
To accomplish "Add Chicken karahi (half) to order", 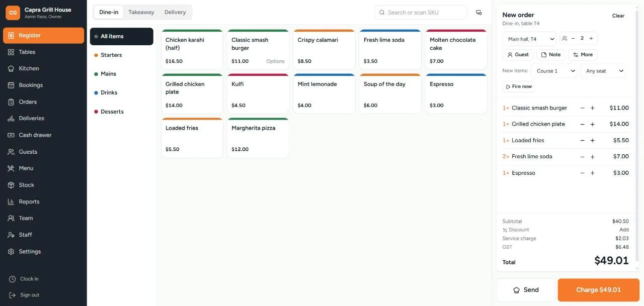I will 192,49.
